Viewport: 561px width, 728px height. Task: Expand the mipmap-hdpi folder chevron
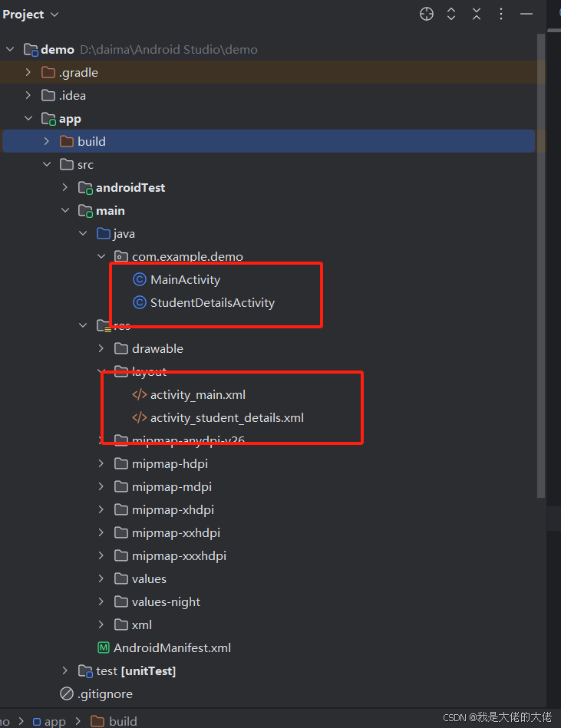[x=101, y=463]
